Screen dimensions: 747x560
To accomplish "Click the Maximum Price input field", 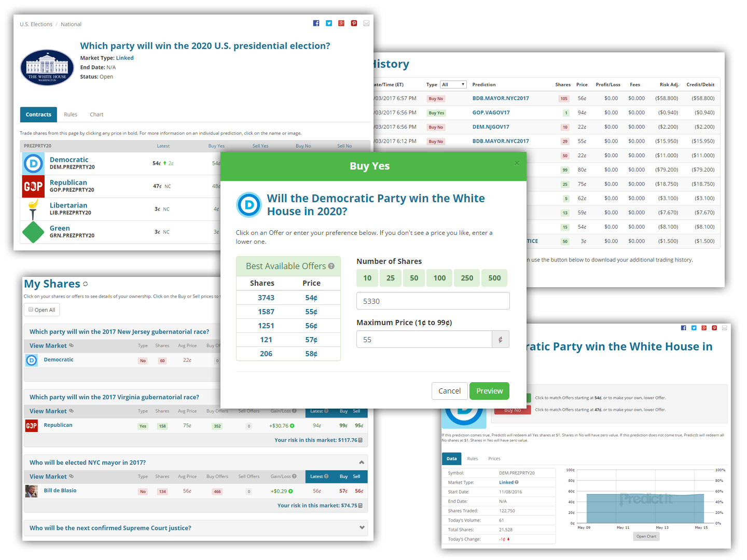I will (424, 340).
